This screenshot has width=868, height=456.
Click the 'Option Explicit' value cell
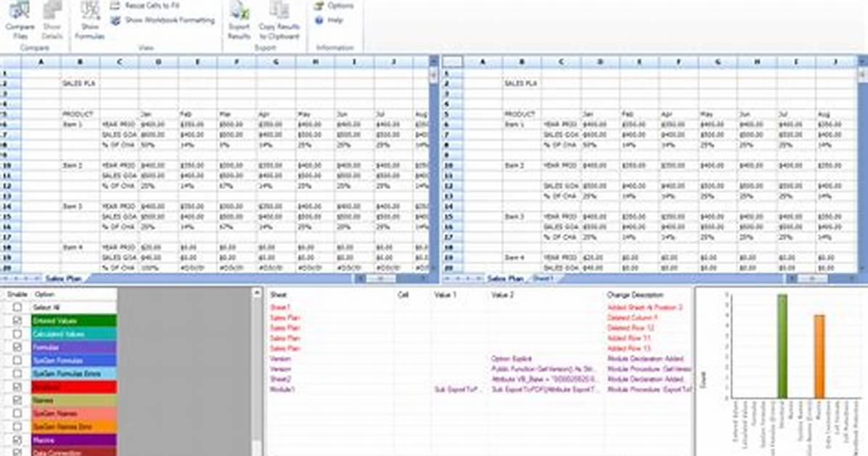pos(511,359)
